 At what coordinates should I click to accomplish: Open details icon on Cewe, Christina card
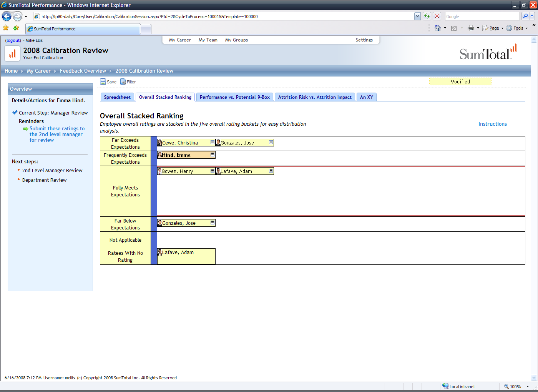[213, 142]
